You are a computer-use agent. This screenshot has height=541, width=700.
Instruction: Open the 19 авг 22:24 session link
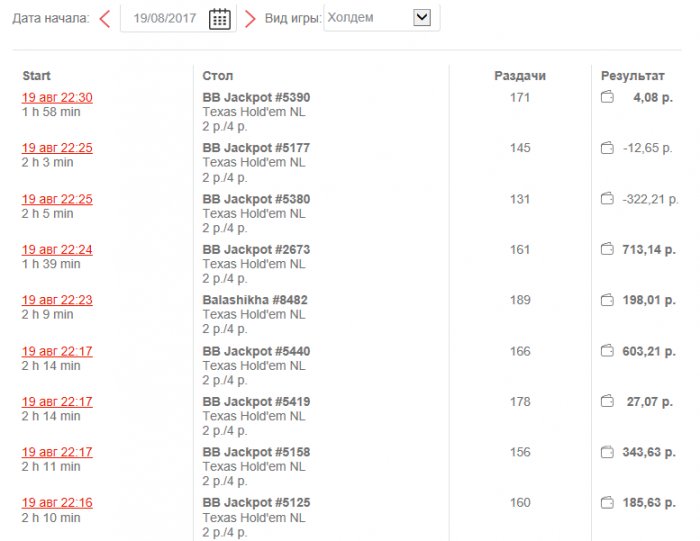point(57,249)
